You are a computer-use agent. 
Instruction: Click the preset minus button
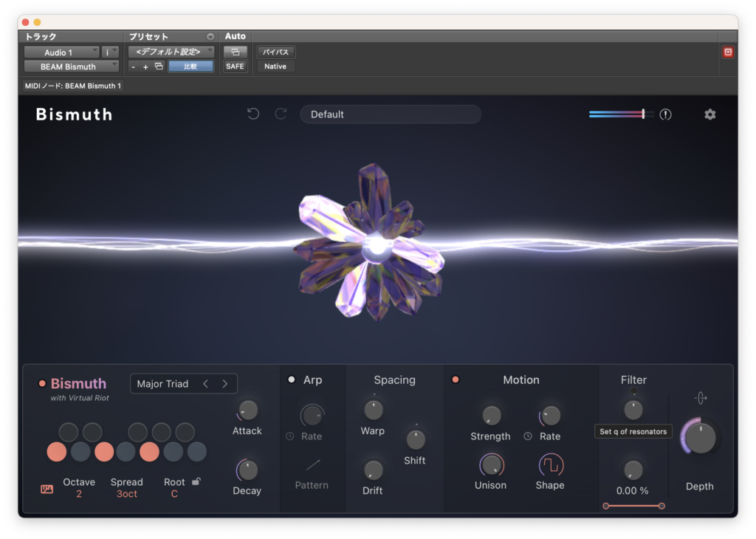[x=133, y=66]
